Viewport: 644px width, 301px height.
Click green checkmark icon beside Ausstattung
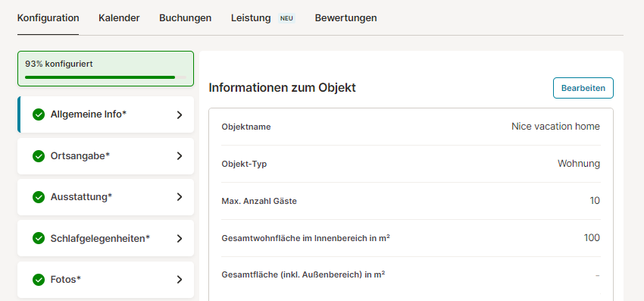point(39,197)
